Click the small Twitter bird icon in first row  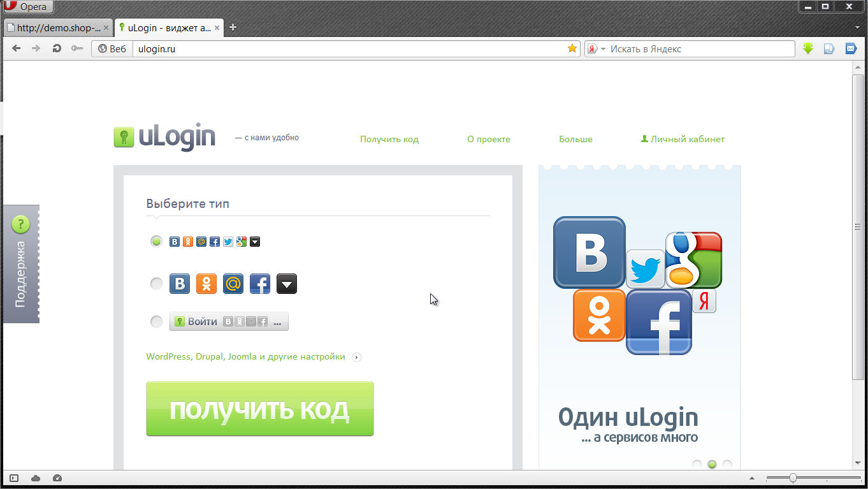pos(228,242)
